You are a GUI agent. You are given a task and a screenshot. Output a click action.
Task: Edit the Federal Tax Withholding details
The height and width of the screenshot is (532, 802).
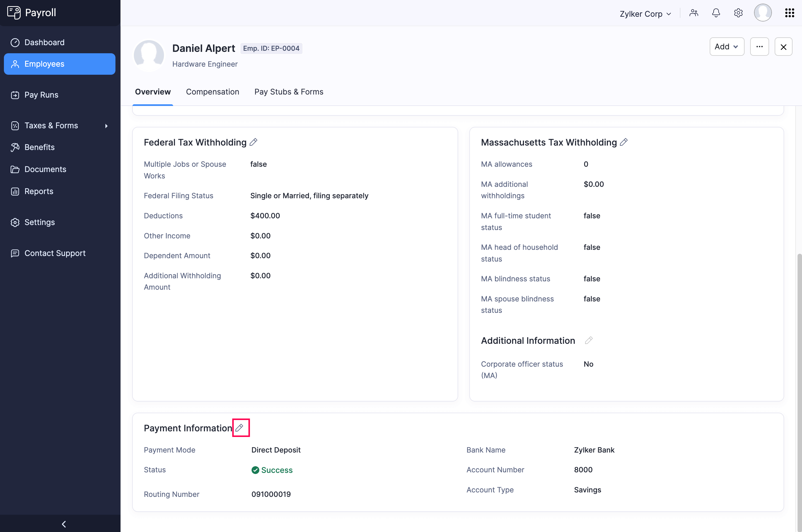pyautogui.click(x=254, y=142)
